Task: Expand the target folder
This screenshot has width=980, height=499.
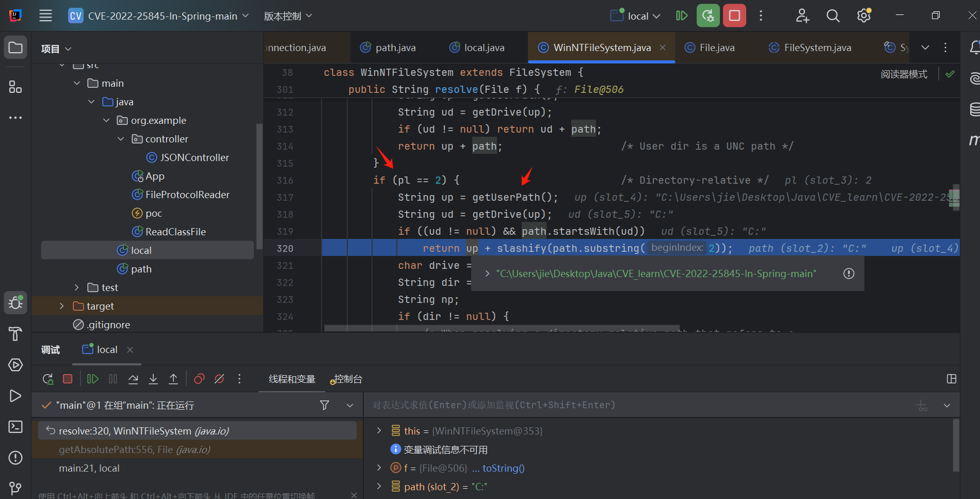Action: tap(62, 306)
